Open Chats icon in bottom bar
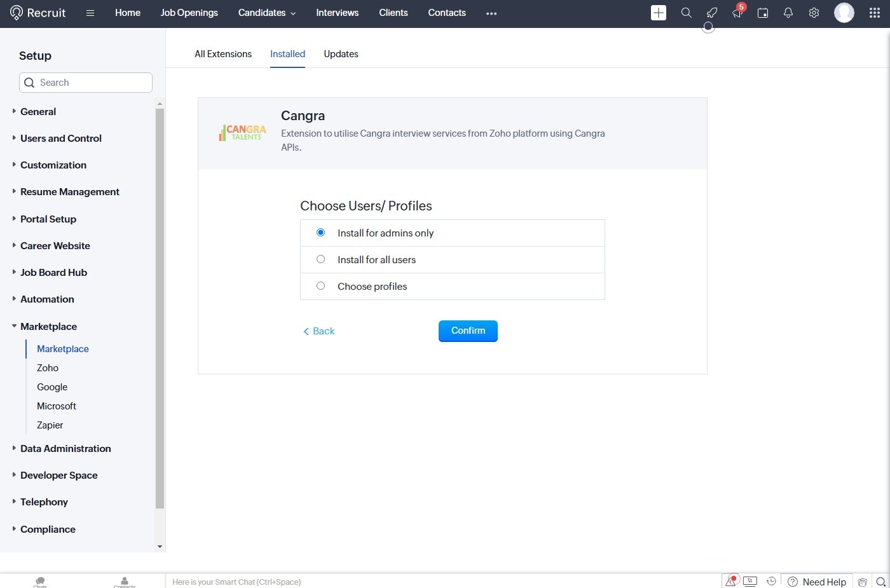This screenshot has width=890, height=588. pyautogui.click(x=40, y=582)
